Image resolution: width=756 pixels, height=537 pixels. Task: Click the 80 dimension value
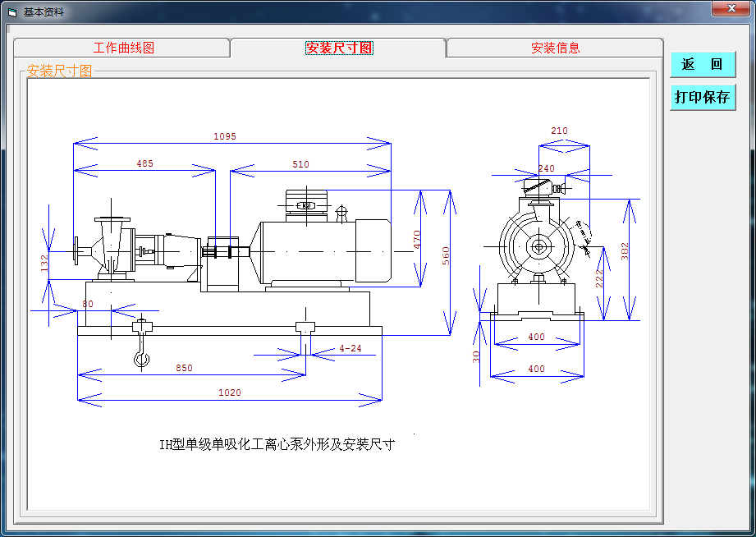coord(88,304)
